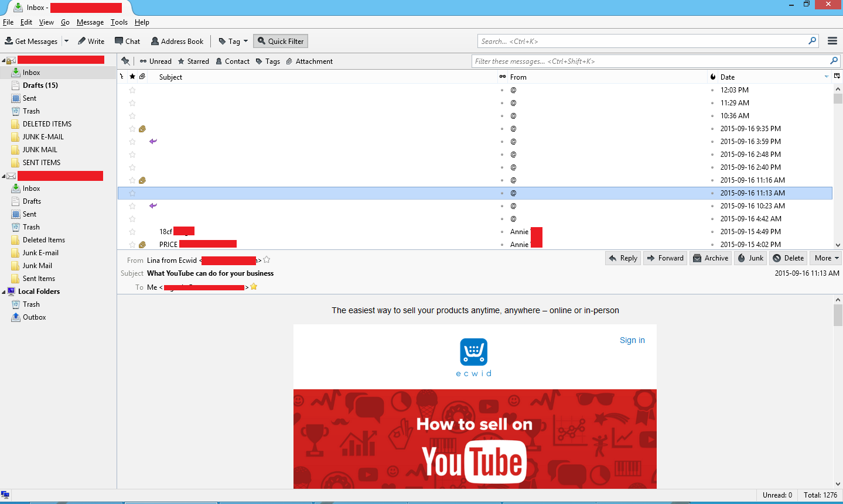Delete the open message
The width and height of the screenshot is (843, 504).
coord(789,258)
